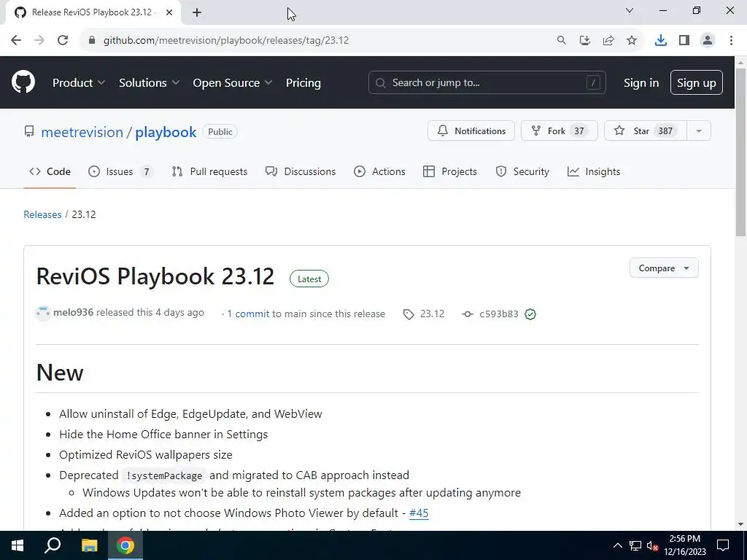Open the Pricing page
747x560 pixels.
(x=303, y=83)
